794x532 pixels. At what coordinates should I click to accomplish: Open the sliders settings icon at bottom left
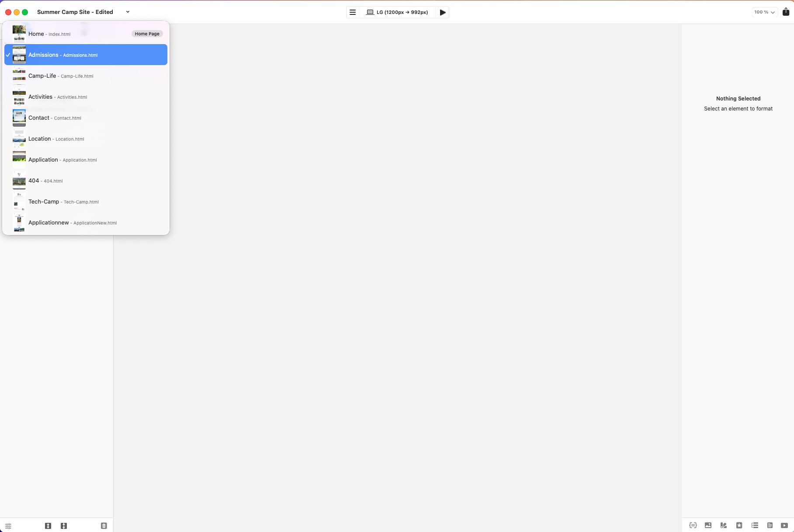tap(8, 526)
